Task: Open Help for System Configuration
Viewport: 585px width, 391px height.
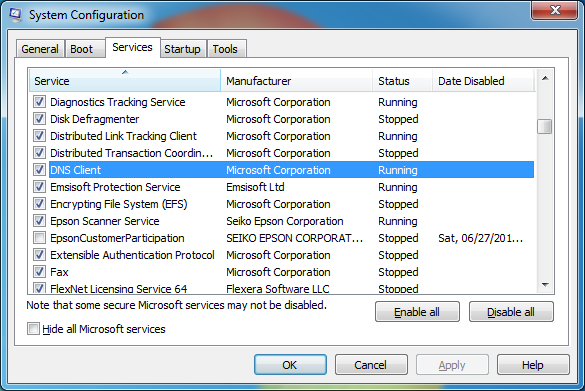Action: [x=533, y=365]
